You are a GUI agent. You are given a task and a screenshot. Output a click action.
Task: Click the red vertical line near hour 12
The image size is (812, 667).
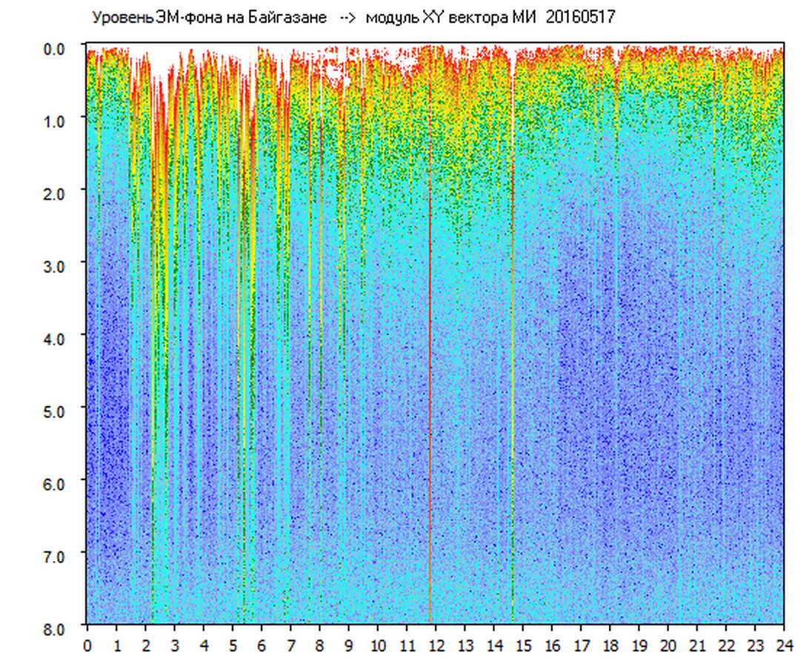430,371
